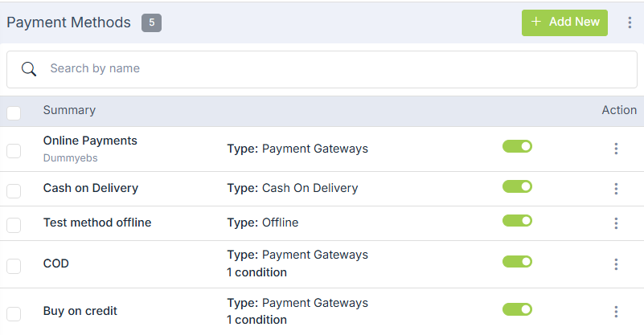
Task: Open the action menu for Cash on Delivery
Action: coord(616,189)
